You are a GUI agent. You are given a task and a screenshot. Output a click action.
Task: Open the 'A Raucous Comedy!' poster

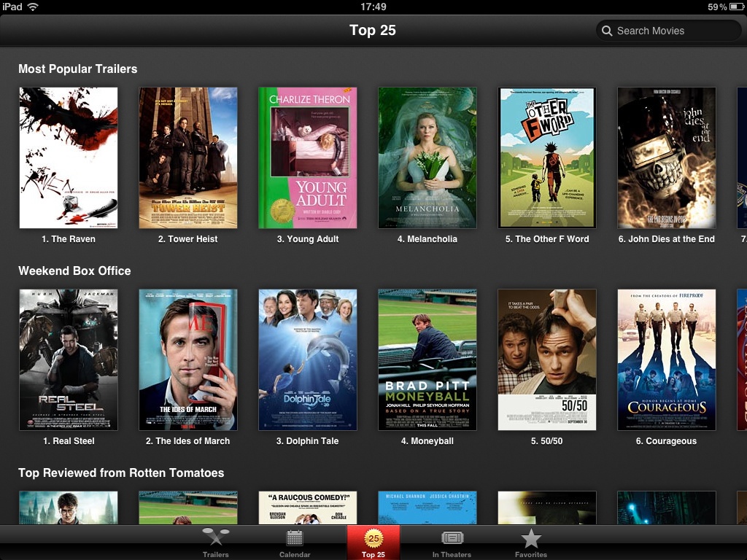point(308,507)
